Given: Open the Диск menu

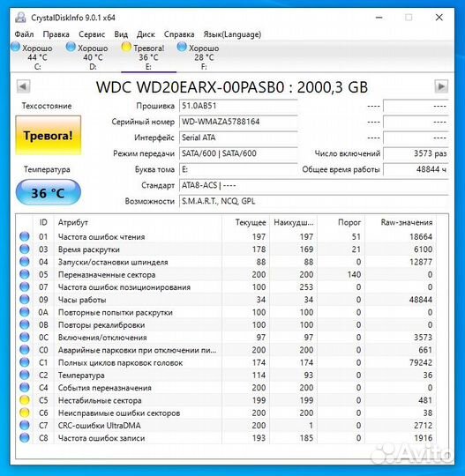Looking at the screenshot, I should click(x=146, y=34).
